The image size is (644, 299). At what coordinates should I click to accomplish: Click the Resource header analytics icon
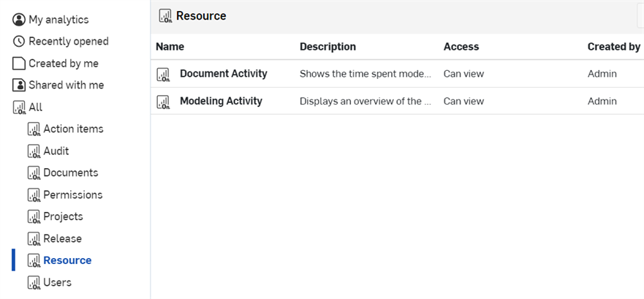click(165, 16)
